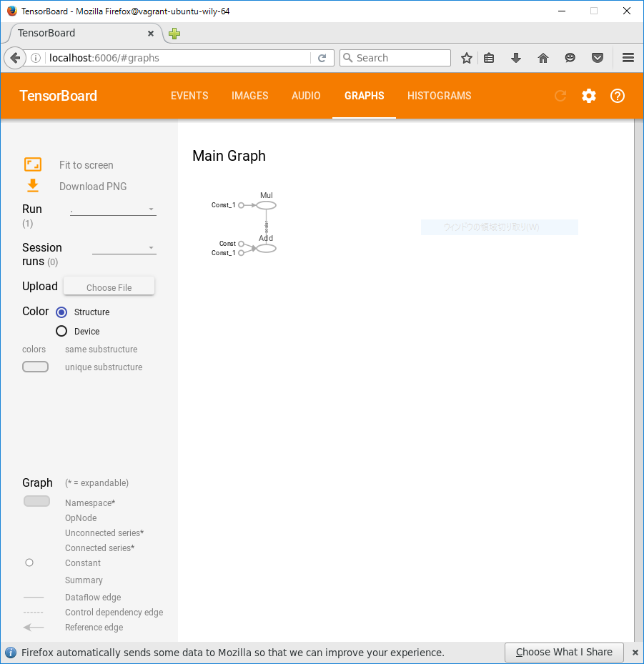This screenshot has width=644, height=664.
Task: Show site information icon in address bar
Action: point(36,58)
